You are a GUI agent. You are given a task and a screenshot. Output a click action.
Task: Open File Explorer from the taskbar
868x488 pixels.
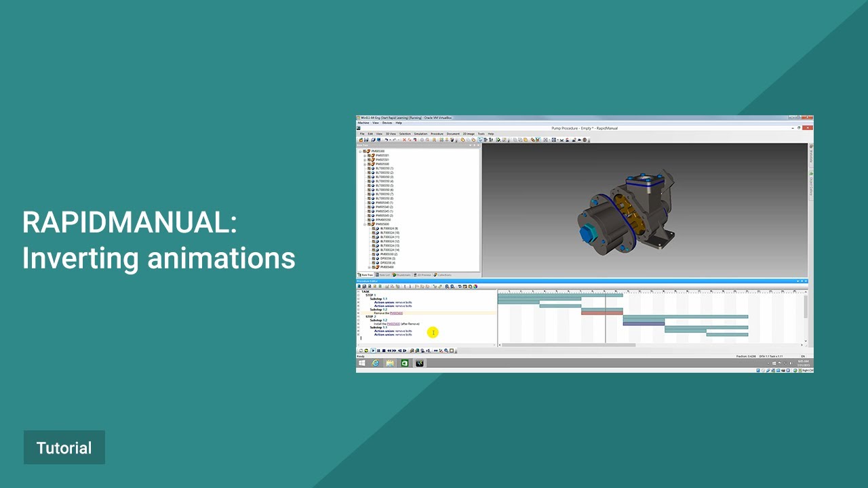(x=390, y=363)
